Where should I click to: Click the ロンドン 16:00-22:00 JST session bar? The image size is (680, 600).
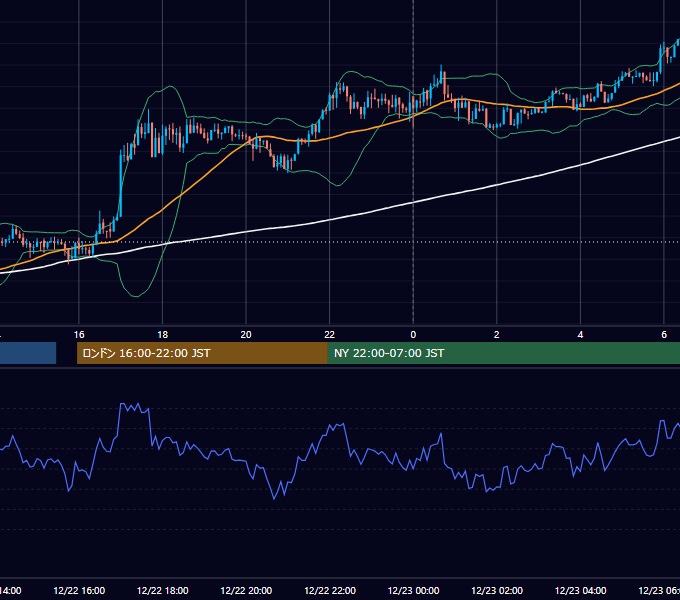[202, 353]
